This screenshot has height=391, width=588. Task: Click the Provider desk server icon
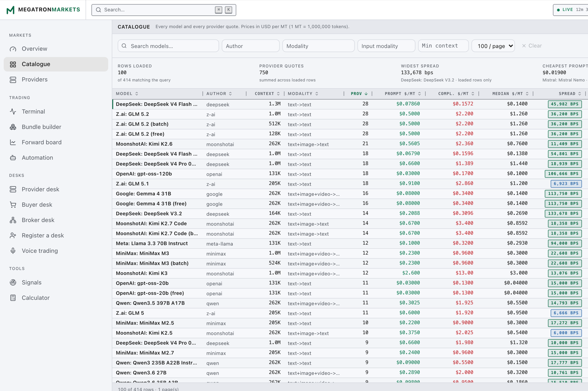coord(13,189)
